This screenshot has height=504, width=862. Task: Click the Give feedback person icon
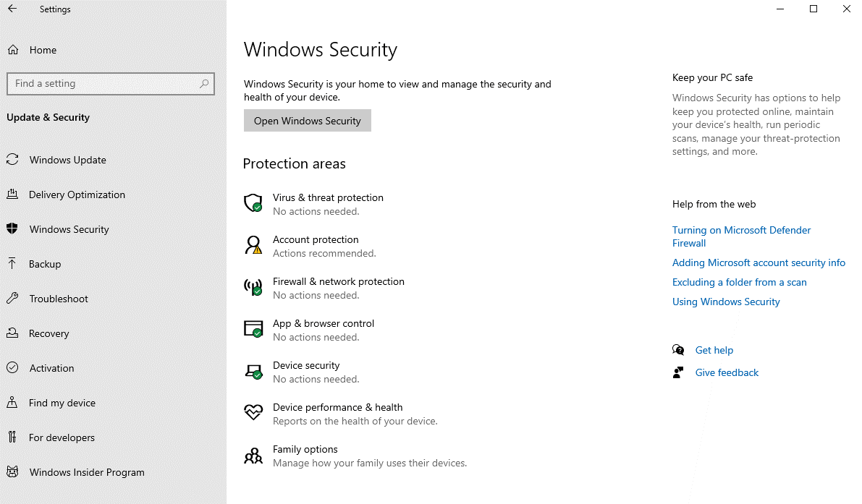click(678, 372)
